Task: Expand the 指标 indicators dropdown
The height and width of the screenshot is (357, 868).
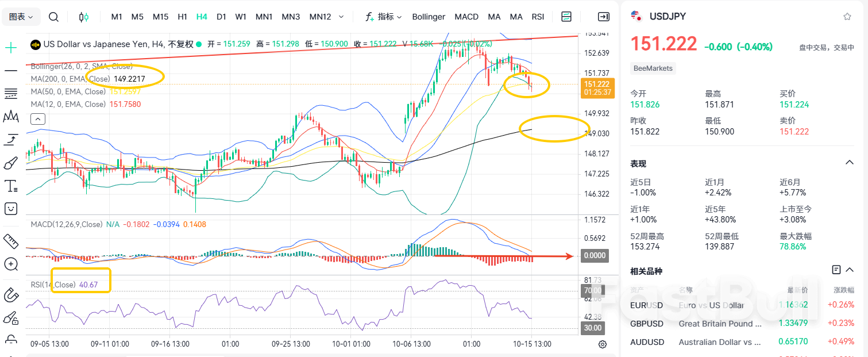Action: 384,17
